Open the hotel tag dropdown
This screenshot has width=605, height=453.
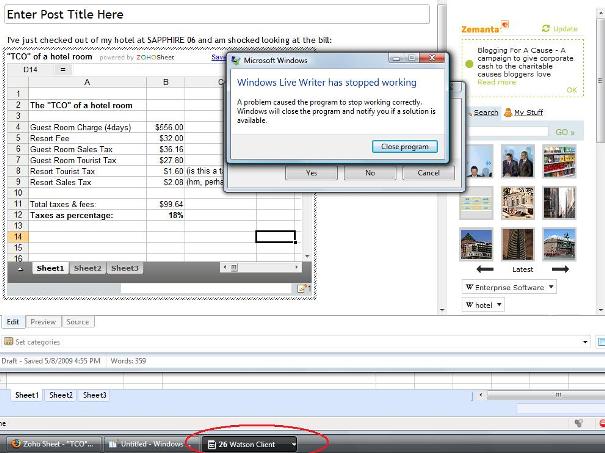[x=499, y=304]
